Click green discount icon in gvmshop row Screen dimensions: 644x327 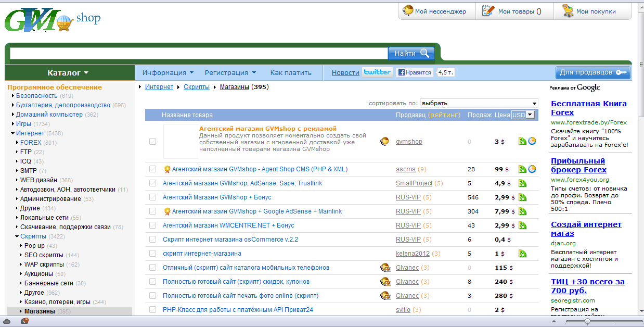tap(522, 141)
